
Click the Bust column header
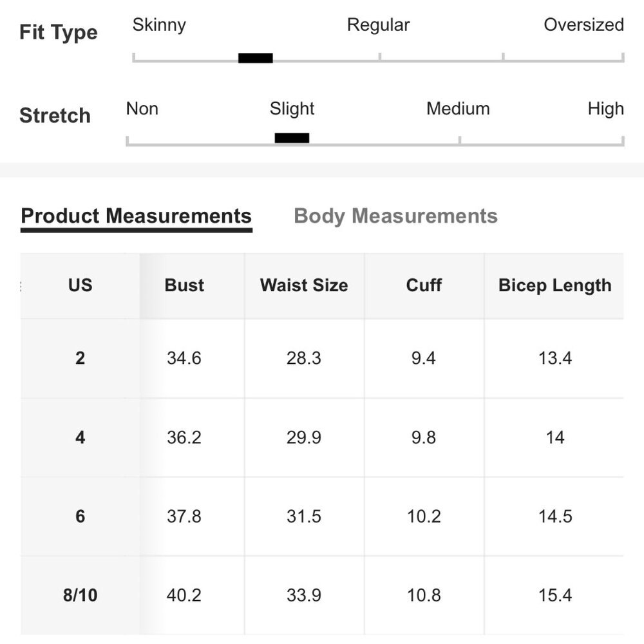coord(184,285)
